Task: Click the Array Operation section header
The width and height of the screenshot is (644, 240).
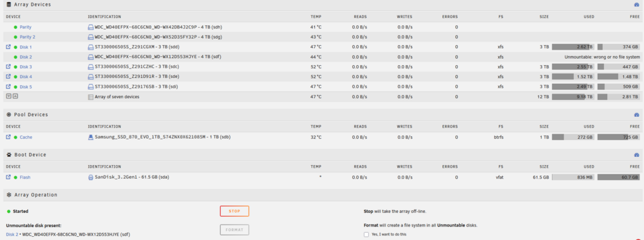Action: pyautogui.click(x=322, y=195)
